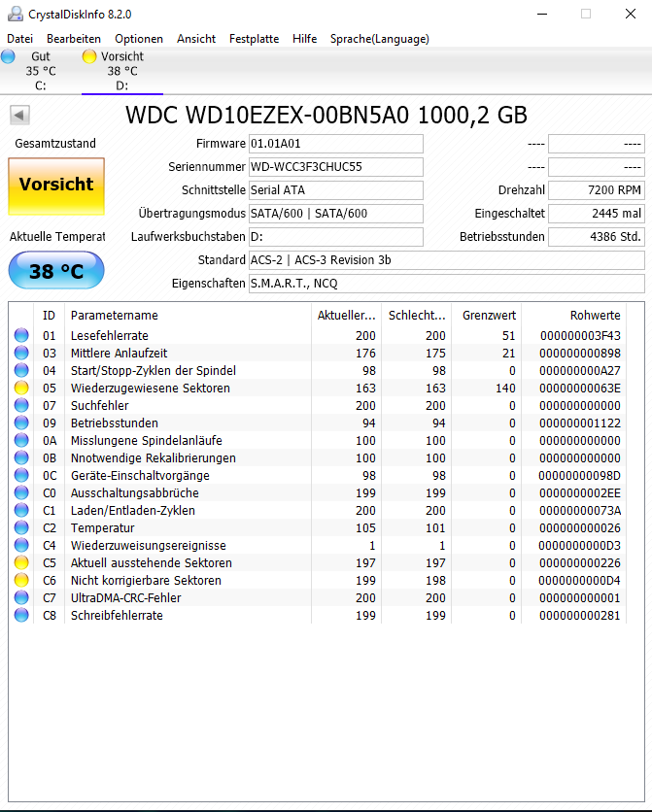The width and height of the screenshot is (652, 812).
Task: Click the Firmware field 01.01A01
Action: click(336, 144)
